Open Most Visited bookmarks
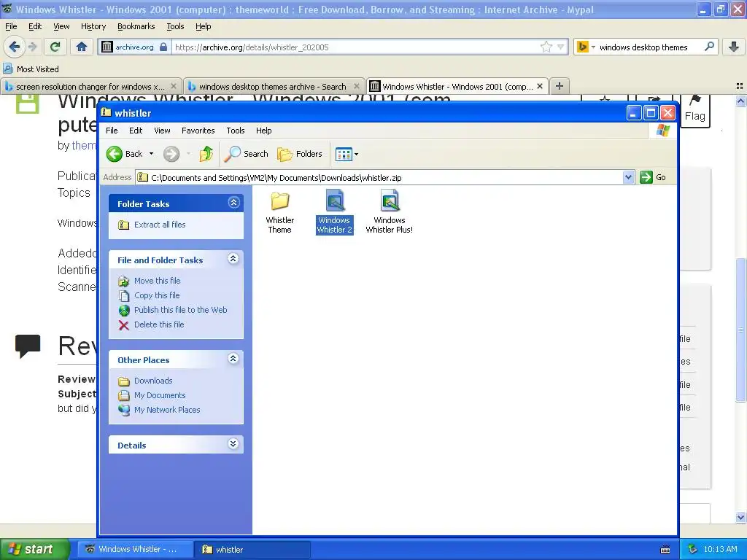The image size is (747, 560). [31, 69]
